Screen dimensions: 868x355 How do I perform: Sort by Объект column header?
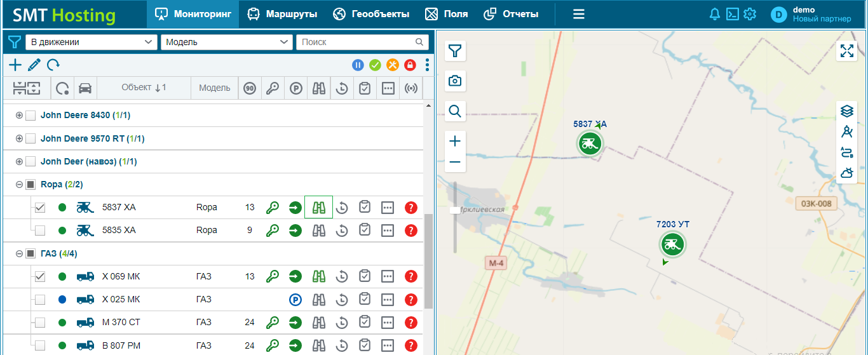tap(144, 88)
